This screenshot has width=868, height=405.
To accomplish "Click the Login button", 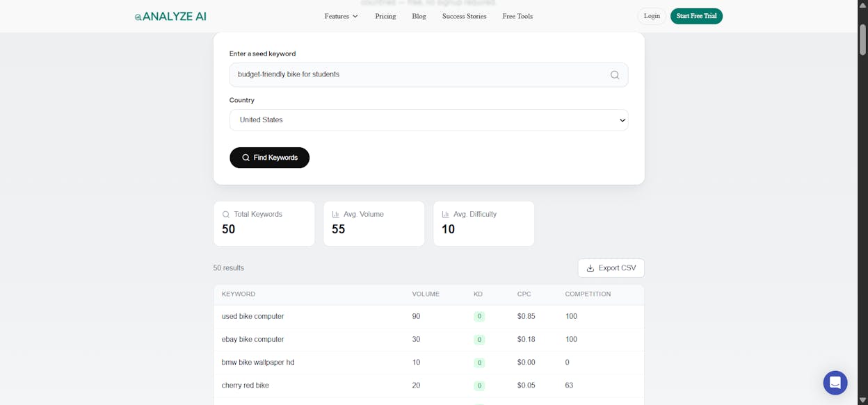I will [x=652, y=16].
